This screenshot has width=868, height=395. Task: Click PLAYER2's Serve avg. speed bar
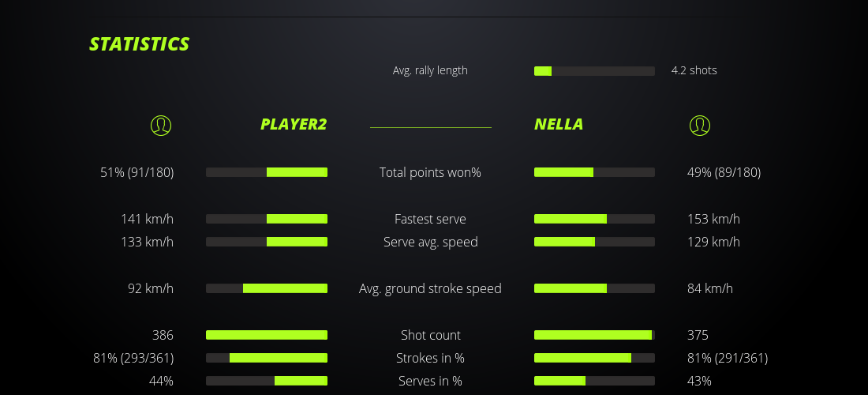pyautogui.click(x=267, y=242)
